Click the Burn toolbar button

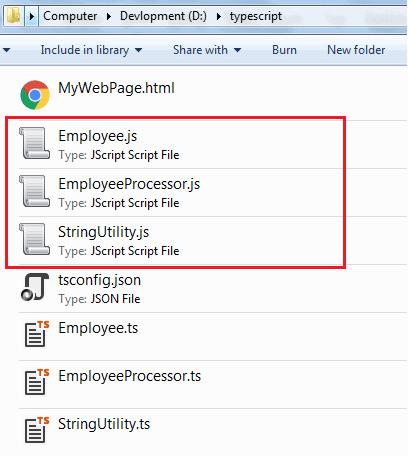coord(284,50)
